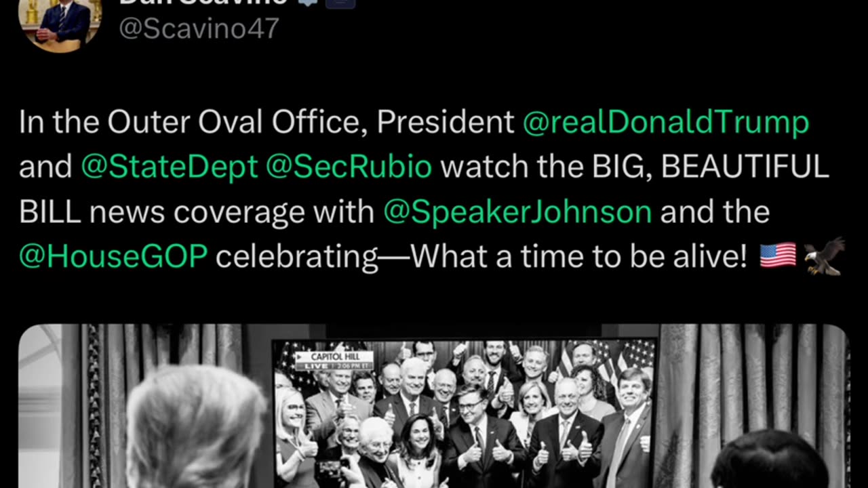Viewport: 868px width, 488px height.
Task: Click the eagle emoji ending the tweet
Action: [x=824, y=256]
